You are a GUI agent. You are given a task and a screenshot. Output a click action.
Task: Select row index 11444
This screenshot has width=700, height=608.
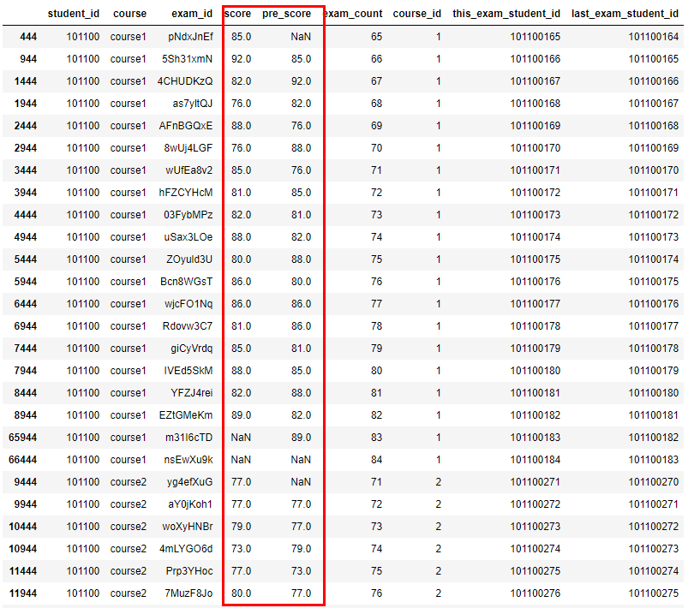pos(23,572)
